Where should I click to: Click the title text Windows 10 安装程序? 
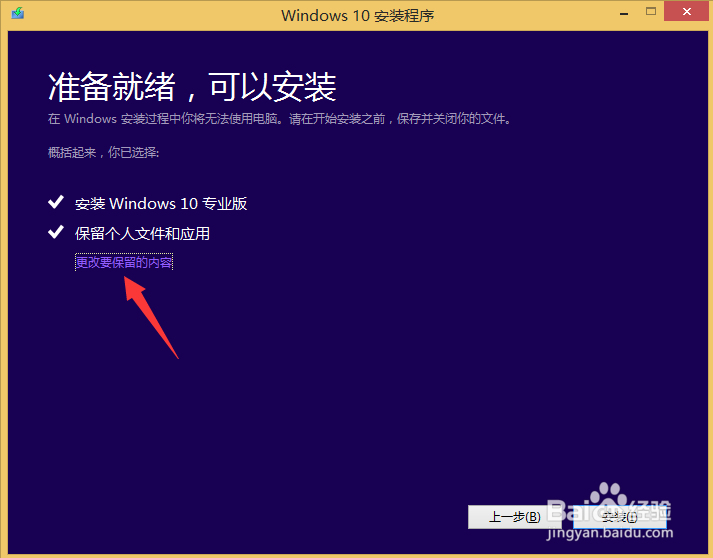357,15
